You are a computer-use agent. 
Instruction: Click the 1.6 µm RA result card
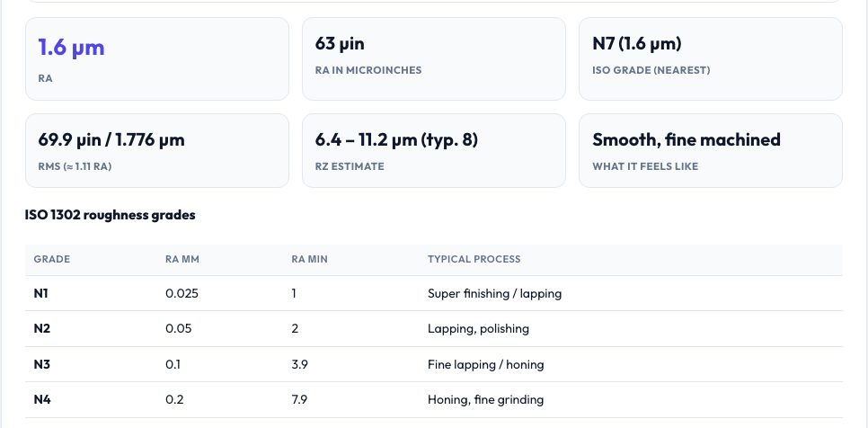(157, 58)
